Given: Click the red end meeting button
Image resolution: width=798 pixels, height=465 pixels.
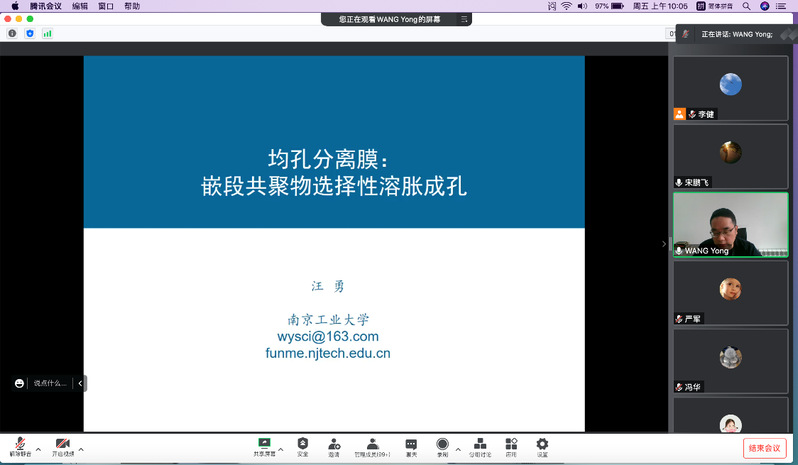Looking at the screenshot, I should pyautogui.click(x=764, y=448).
